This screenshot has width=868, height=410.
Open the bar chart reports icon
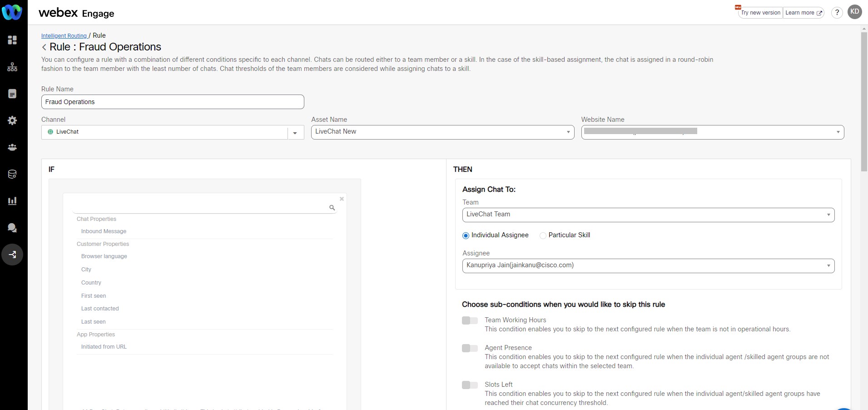coord(12,201)
